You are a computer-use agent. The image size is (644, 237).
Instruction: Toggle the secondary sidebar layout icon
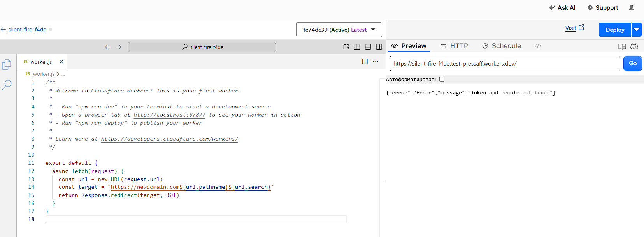(379, 47)
